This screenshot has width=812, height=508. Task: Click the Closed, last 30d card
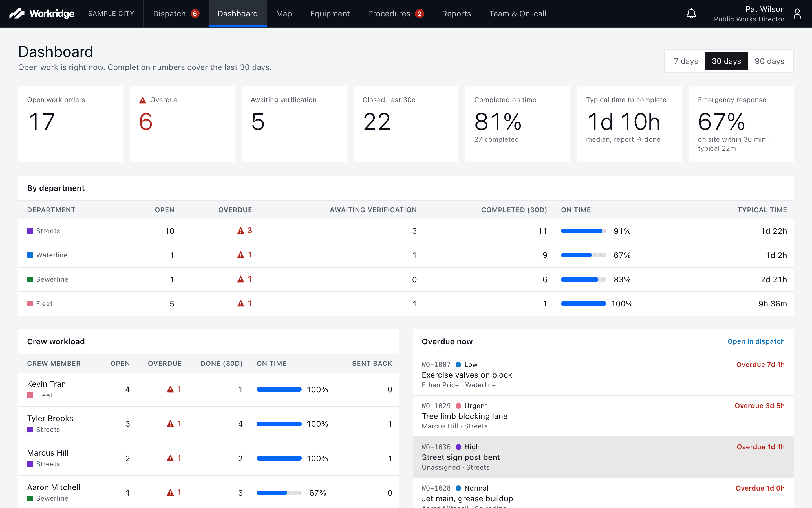pyautogui.click(x=406, y=124)
